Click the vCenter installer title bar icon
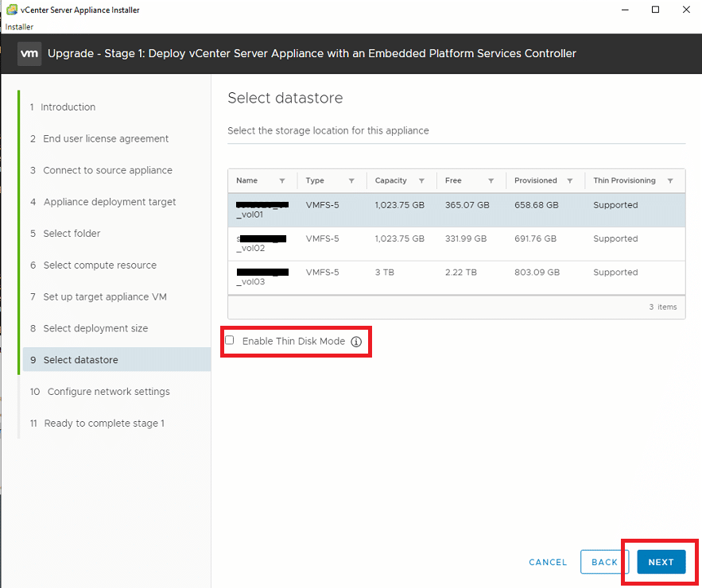 click(x=12, y=10)
